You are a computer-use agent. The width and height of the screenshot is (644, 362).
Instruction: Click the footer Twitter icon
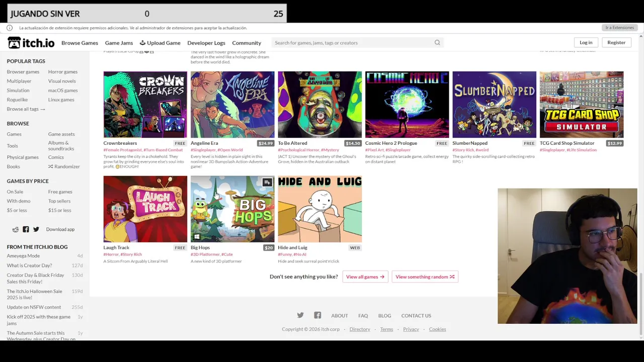pos(300,315)
